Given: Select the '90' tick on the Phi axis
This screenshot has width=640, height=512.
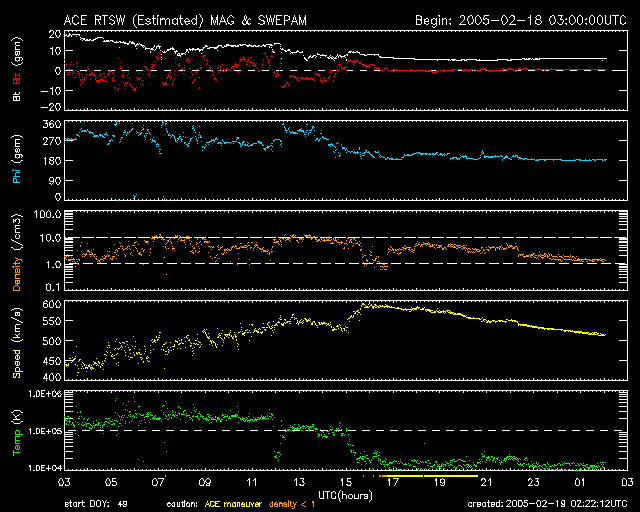Looking at the screenshot, I should tap(55, 180).
